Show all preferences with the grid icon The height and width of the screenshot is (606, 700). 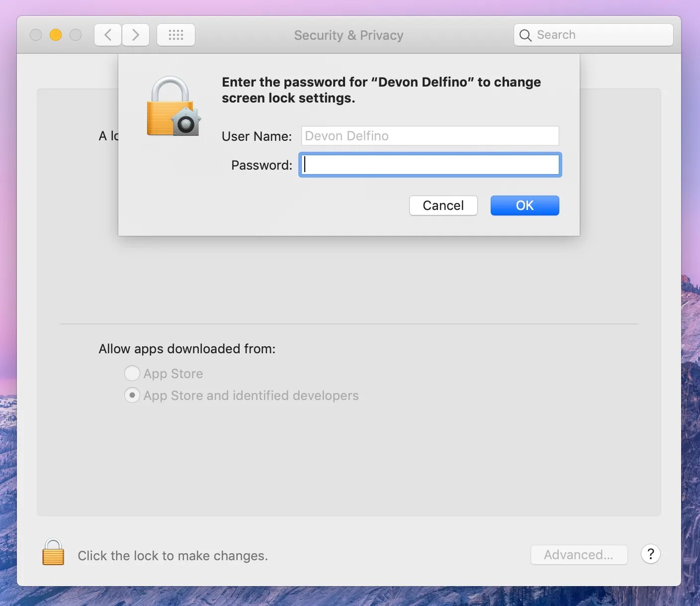click(176, 35)
